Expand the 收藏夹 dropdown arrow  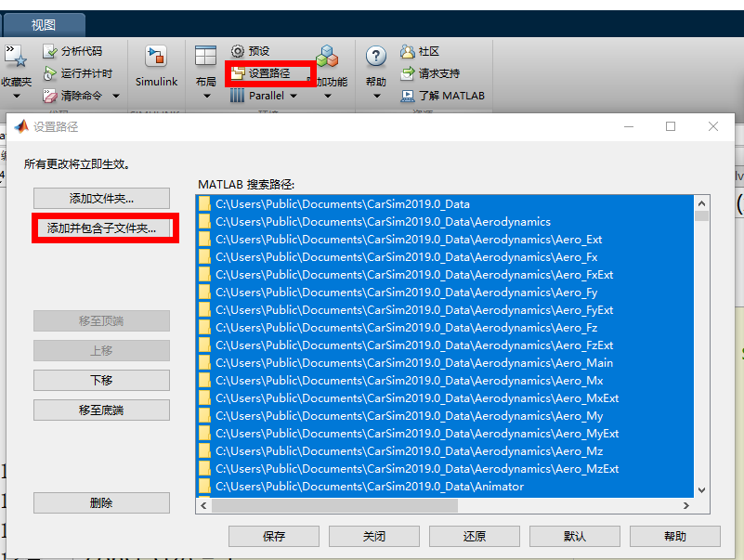pyautogui.click(x=17, y=97)
